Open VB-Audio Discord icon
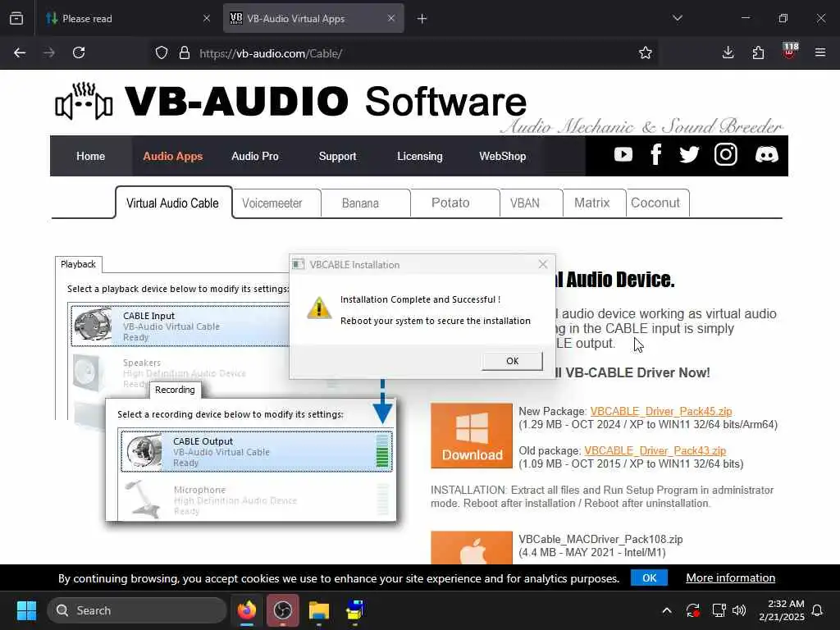The width and height of the screenshot is (840, 630). pos(766,155)
